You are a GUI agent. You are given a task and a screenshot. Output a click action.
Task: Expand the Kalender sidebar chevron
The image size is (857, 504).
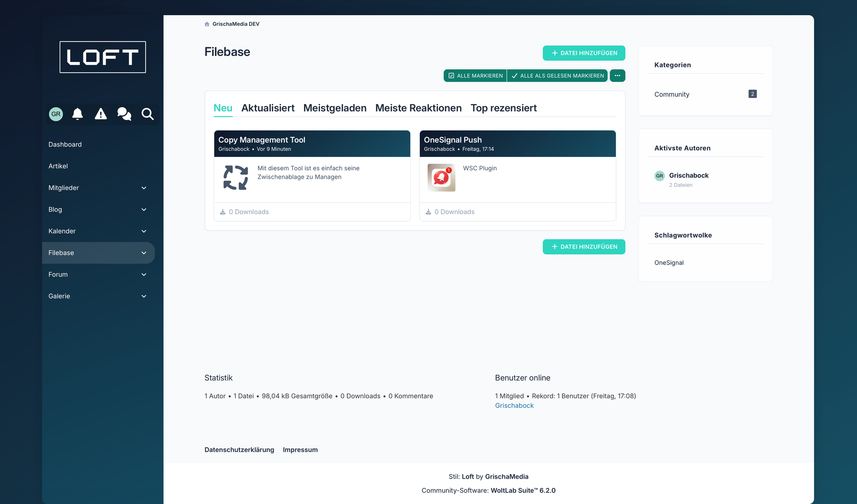[x=144, y=231]
